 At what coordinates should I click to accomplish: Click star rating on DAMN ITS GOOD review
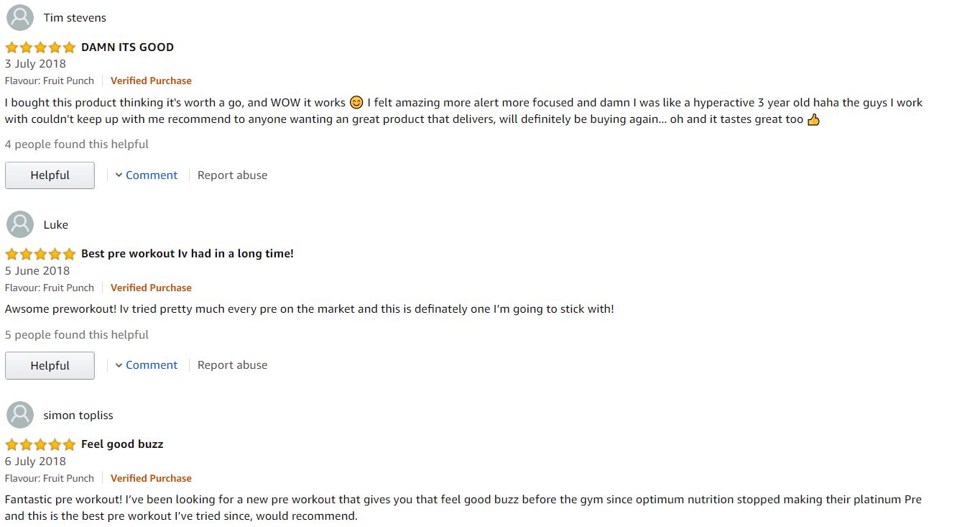(x=40, y=47)
